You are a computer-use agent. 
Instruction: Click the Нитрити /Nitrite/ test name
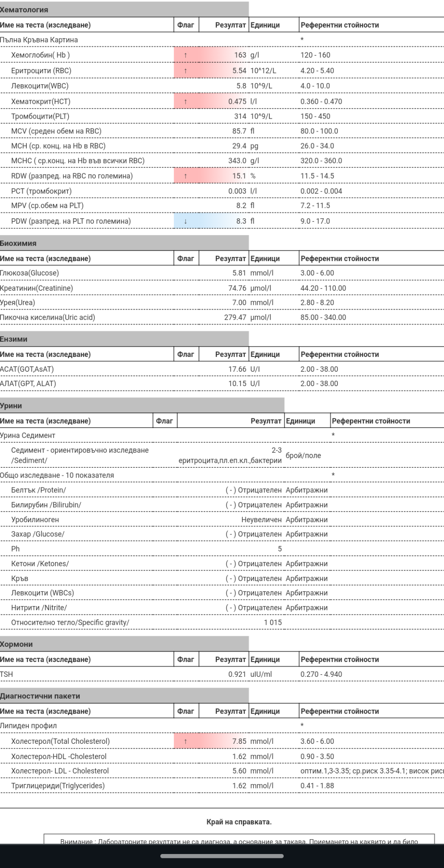[39, 608]
